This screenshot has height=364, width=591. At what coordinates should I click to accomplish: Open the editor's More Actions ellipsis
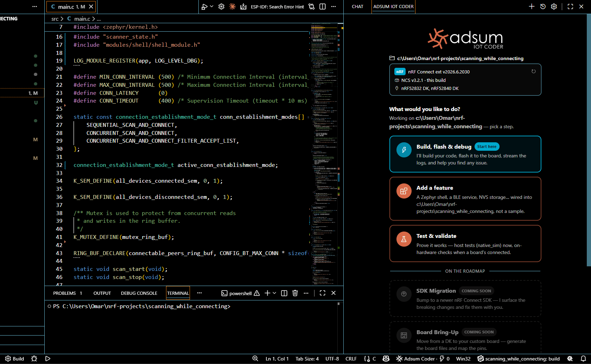(x=333, y=7)
